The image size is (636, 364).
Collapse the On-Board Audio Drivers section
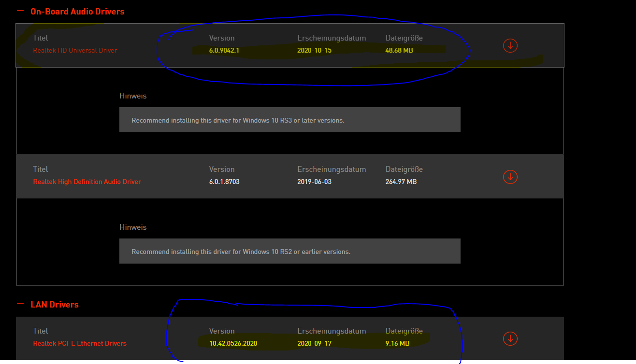[20, 11]
